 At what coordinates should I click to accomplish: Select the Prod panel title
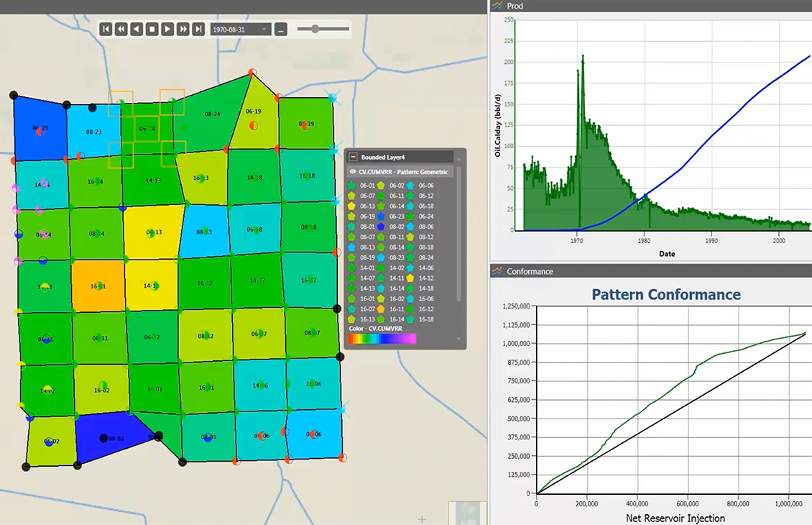(x=515, y=6)
